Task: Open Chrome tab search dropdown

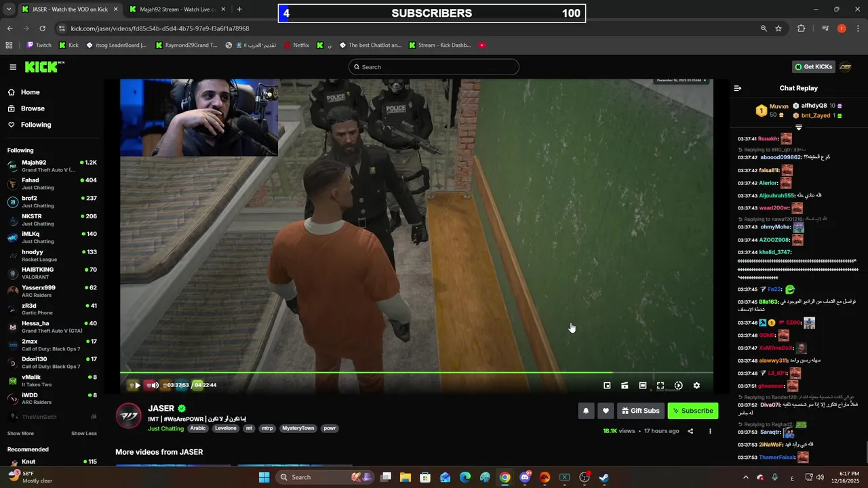Action: (8, 9)
